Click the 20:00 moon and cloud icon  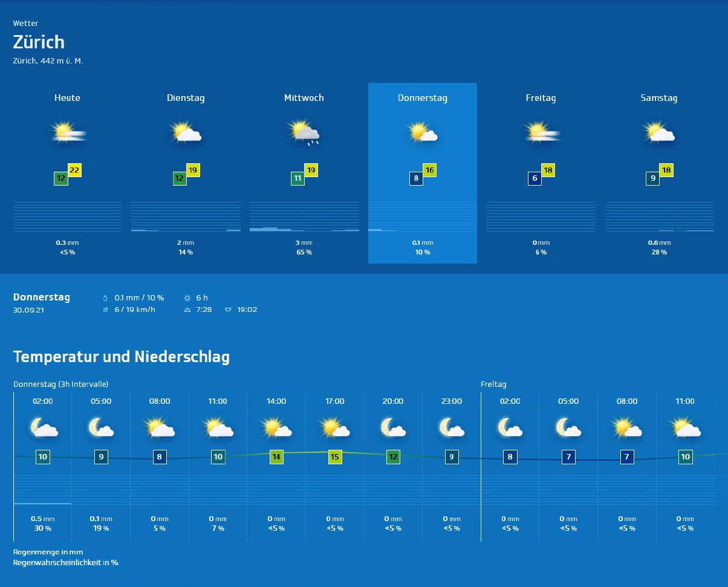[x=393, y=427]
